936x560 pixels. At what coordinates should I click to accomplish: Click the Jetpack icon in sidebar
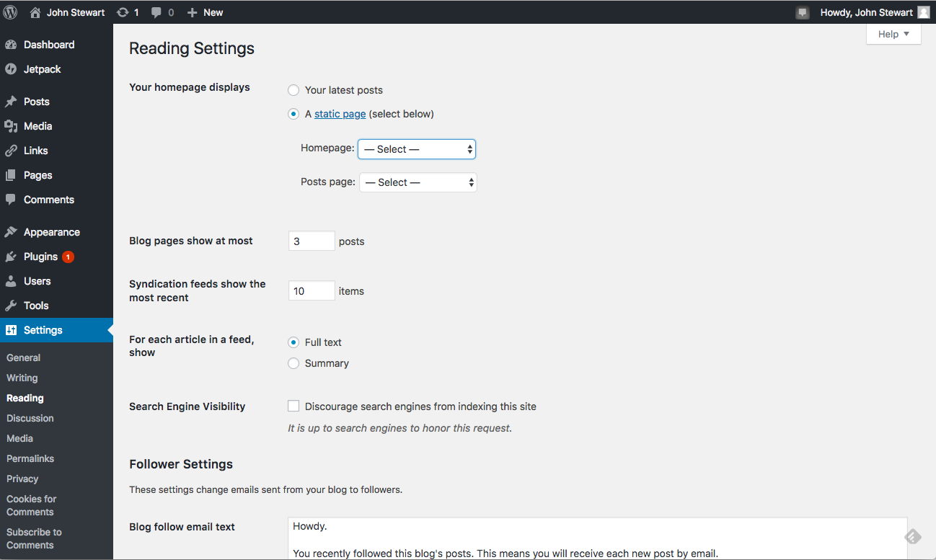tap(11, 69)
